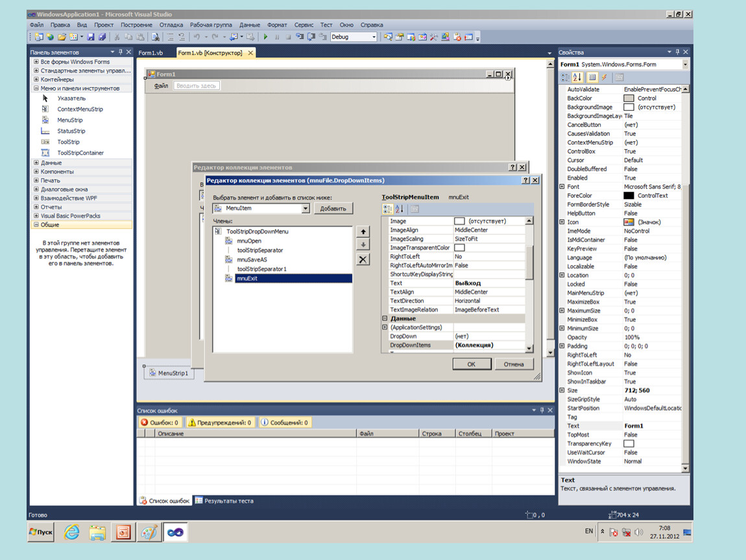Click the Visual Studio icon in the taskbar
The image size is (746, 560).
pyautogui.click(x=175, y=532)
